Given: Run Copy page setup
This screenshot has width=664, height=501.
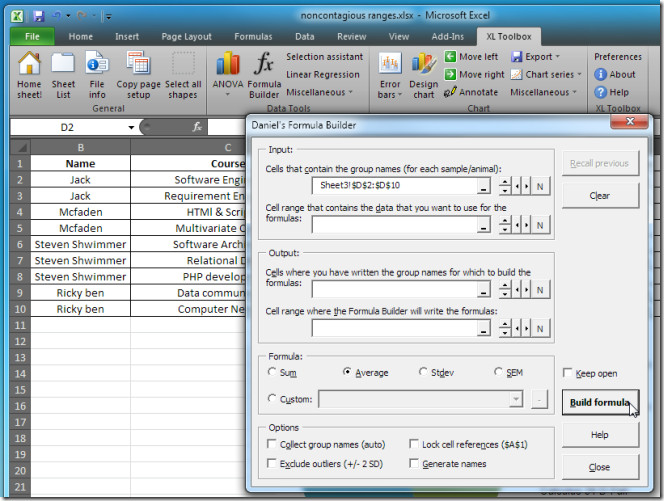Looking at the screenshot, I should (x=138, y=75).
